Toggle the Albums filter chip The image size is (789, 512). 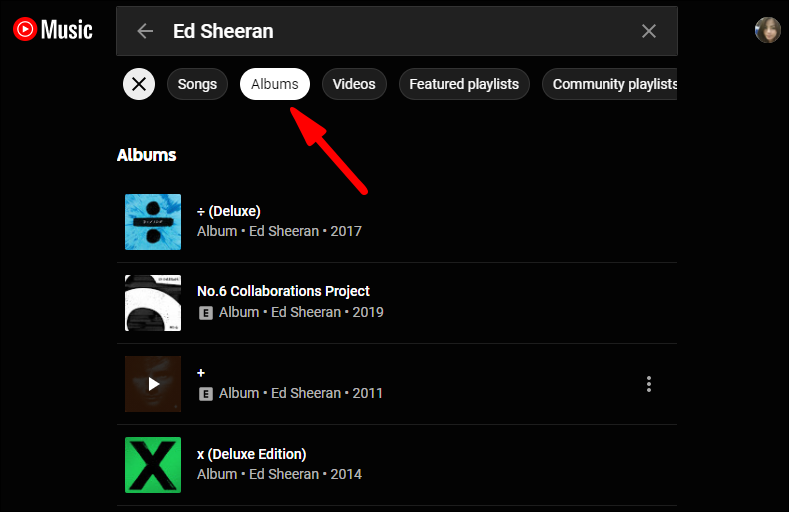275,84
